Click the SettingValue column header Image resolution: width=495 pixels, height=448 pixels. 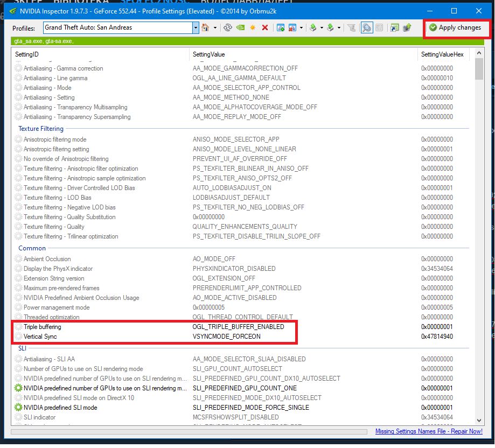click(x=303, y=54)
